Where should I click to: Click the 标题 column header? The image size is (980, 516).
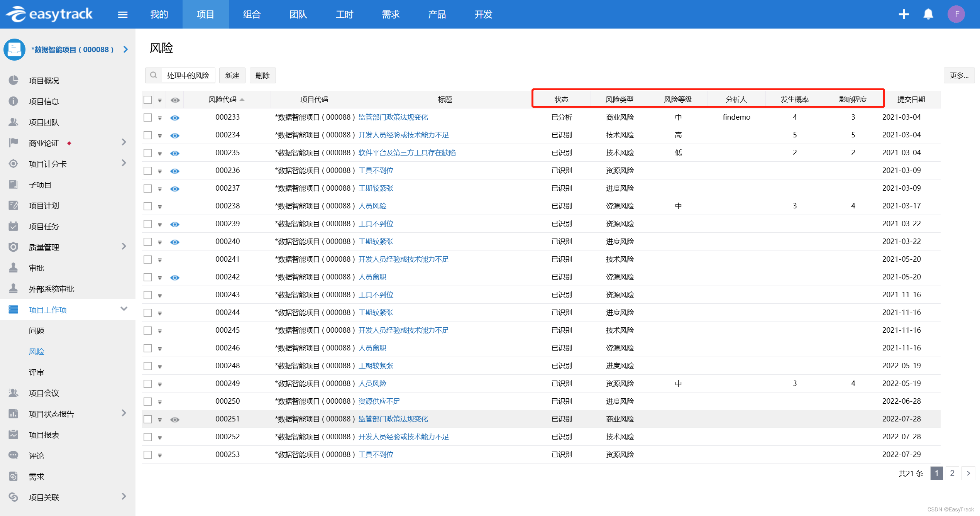pyautogui.click(x=445, y=100)
